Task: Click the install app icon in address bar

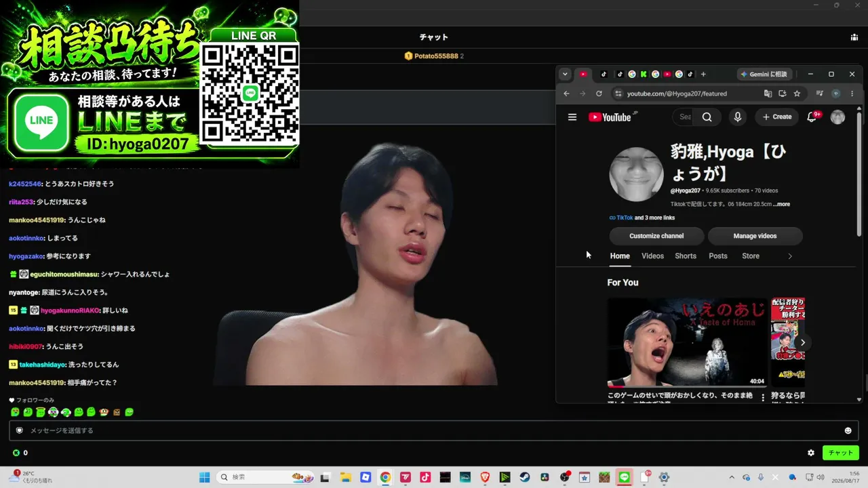Action: 783,94
